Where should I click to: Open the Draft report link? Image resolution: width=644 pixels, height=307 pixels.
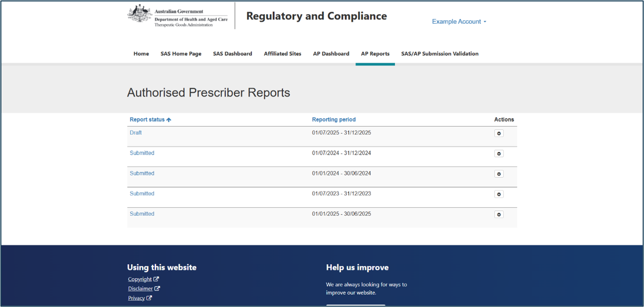click(136, 133)
